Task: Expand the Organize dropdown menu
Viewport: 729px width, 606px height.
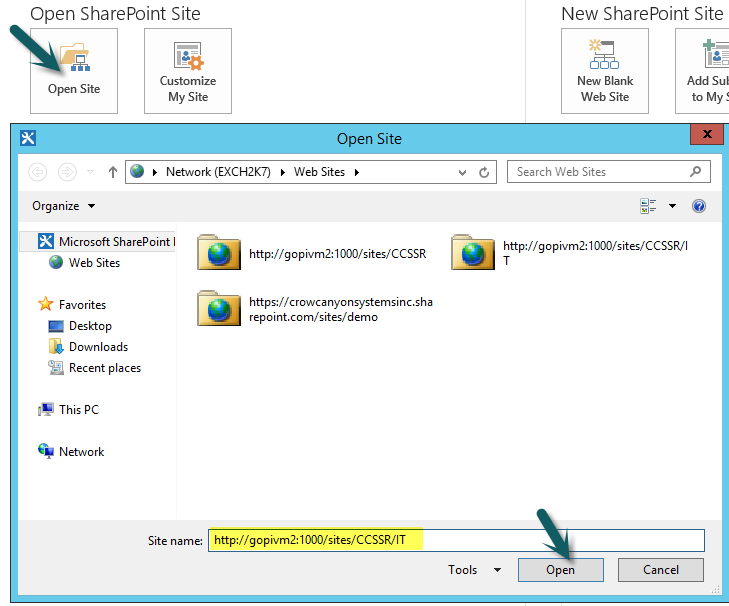Action: tap(64, 206)
